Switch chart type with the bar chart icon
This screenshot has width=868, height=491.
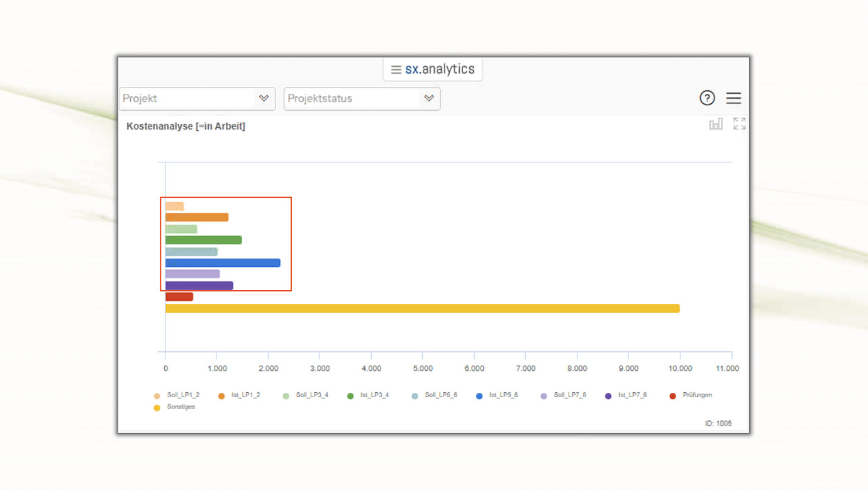[x=716, y=125]
